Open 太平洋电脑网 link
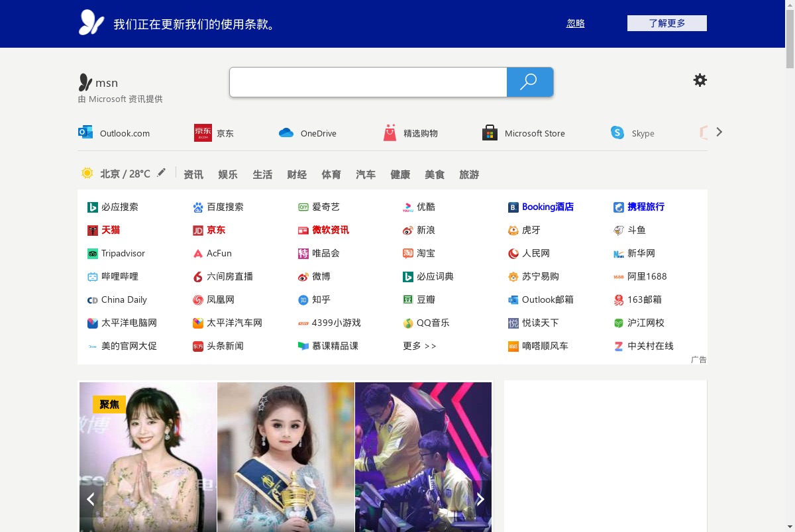 coord(122,323)
